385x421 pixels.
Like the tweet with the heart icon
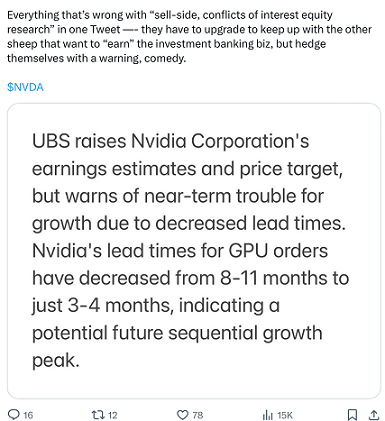point(182,415)
